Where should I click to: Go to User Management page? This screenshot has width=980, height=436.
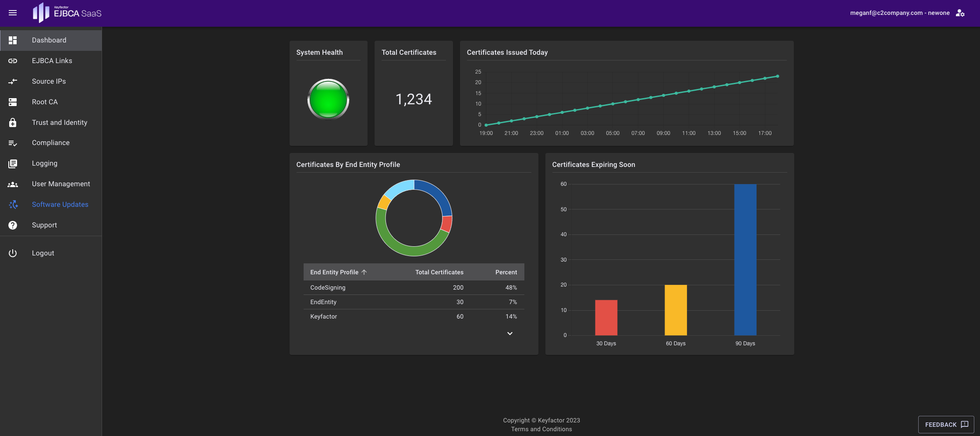point(61,184)
